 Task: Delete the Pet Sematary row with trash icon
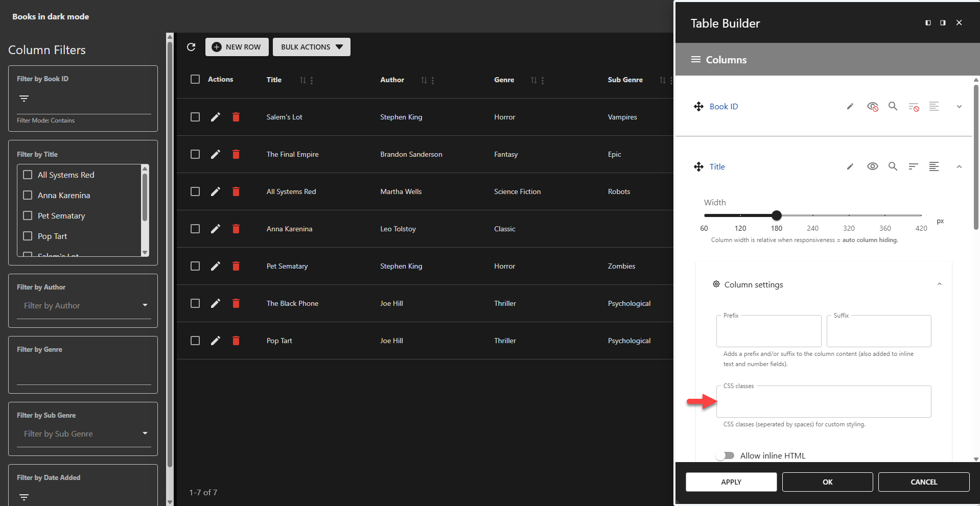236,266
